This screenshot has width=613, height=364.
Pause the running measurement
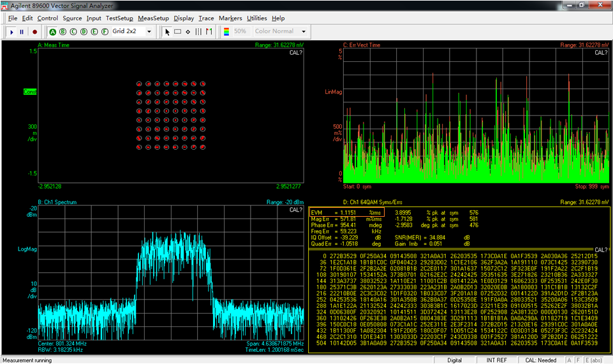[22, 31]
